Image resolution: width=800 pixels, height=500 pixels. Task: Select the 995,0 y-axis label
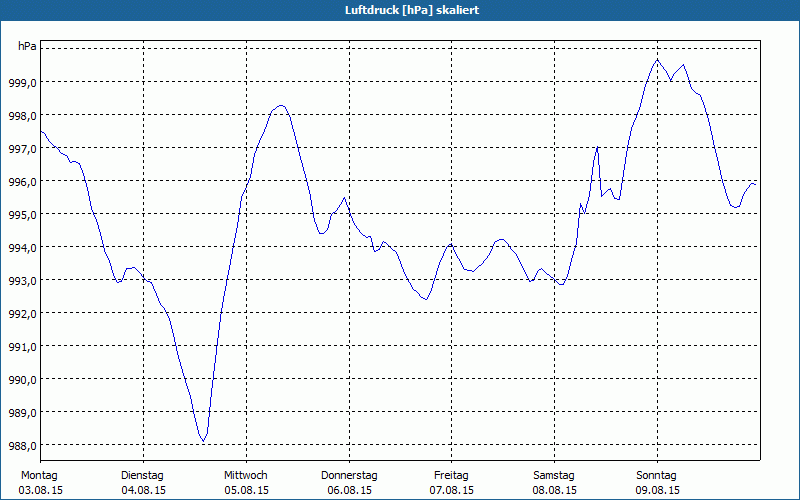22,214
